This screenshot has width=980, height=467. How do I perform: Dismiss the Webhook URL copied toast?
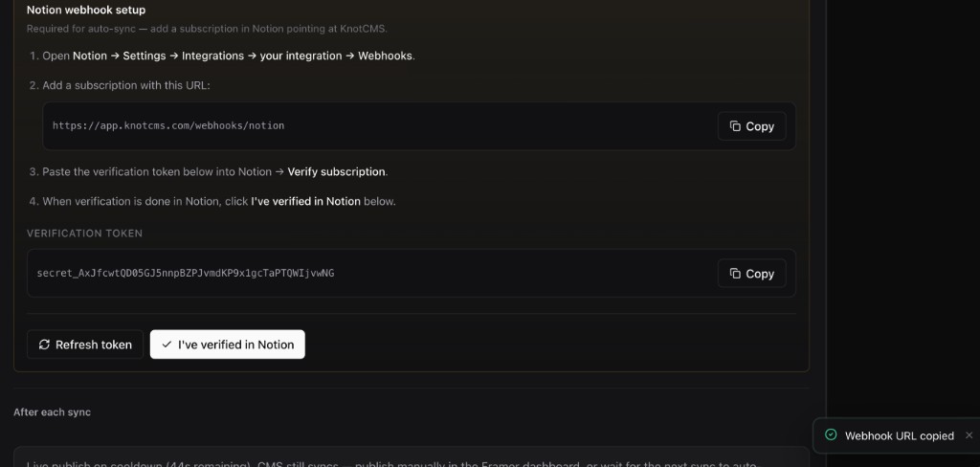[x=969, y=435]
